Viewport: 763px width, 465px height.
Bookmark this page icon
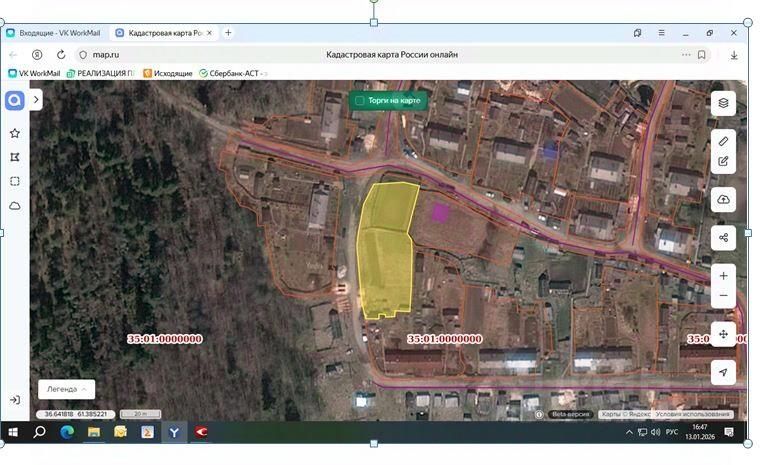702,55
